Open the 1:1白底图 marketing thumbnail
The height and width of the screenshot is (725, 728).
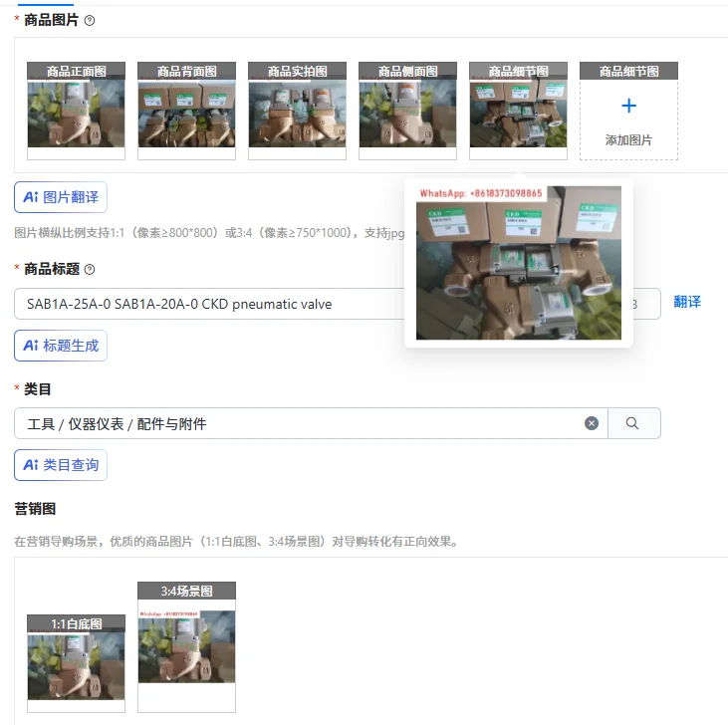click(76, 663)
